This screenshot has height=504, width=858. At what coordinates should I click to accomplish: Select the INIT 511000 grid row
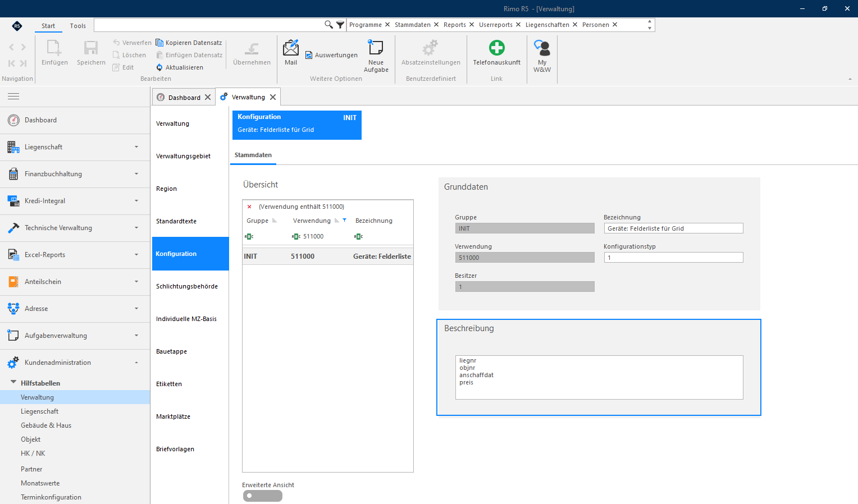tap(328, 256)
